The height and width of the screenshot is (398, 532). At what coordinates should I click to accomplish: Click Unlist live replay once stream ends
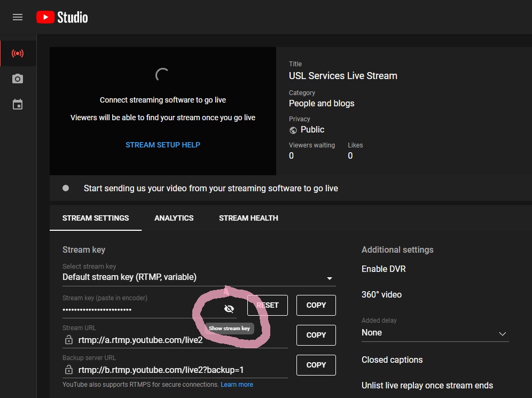click(x=427, y=386)
